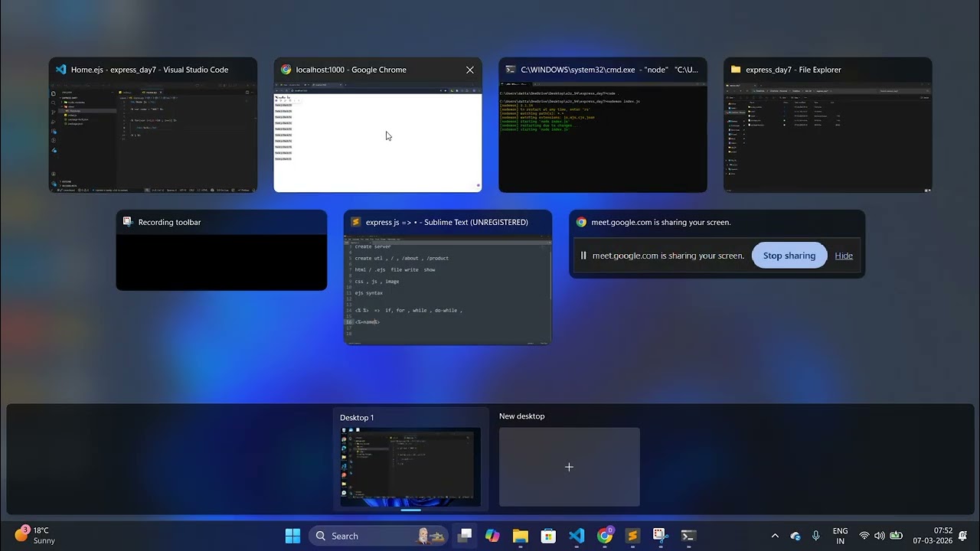Launch Copilot from the taskbar
980x551 pixels.
492,536
